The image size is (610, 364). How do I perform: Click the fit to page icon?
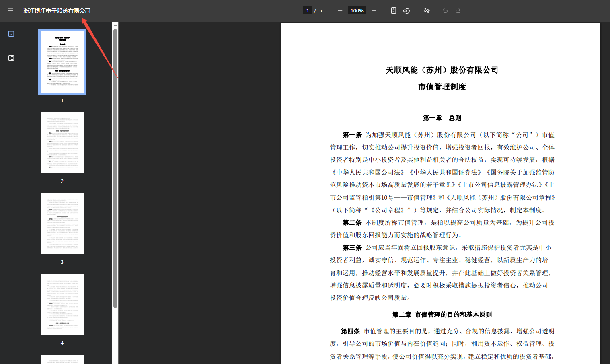tap(394, 11)
